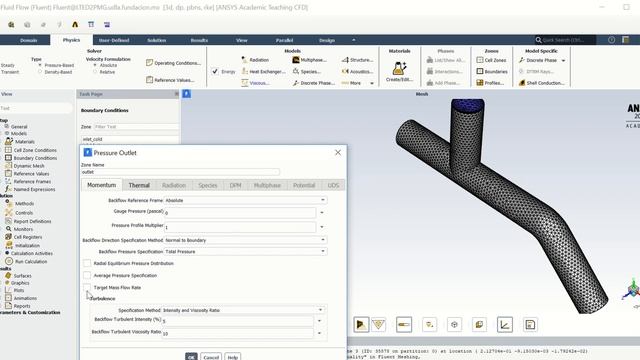Click the help icon in ribbon bar

611,40
